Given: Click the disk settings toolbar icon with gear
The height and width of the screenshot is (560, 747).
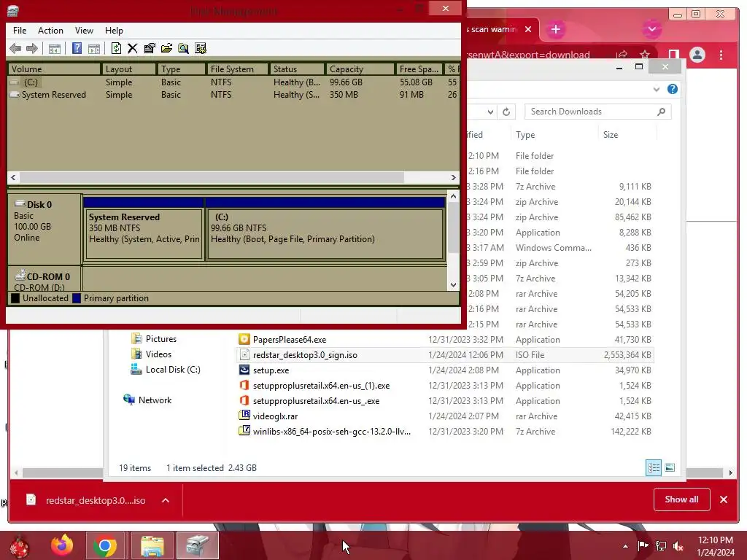Looking at the screenshot, I should point(201,48).
